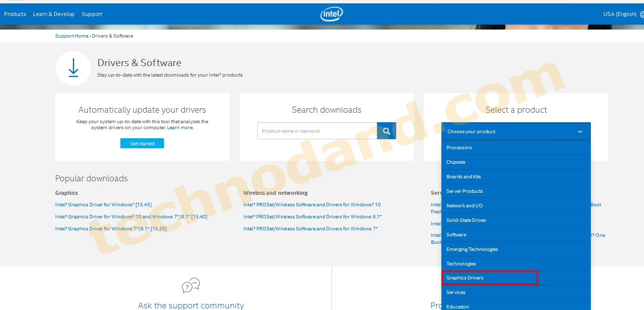Screen dimensions: 644x310
Task: Choose Services from the product list
Action: [x=516, y=292]
